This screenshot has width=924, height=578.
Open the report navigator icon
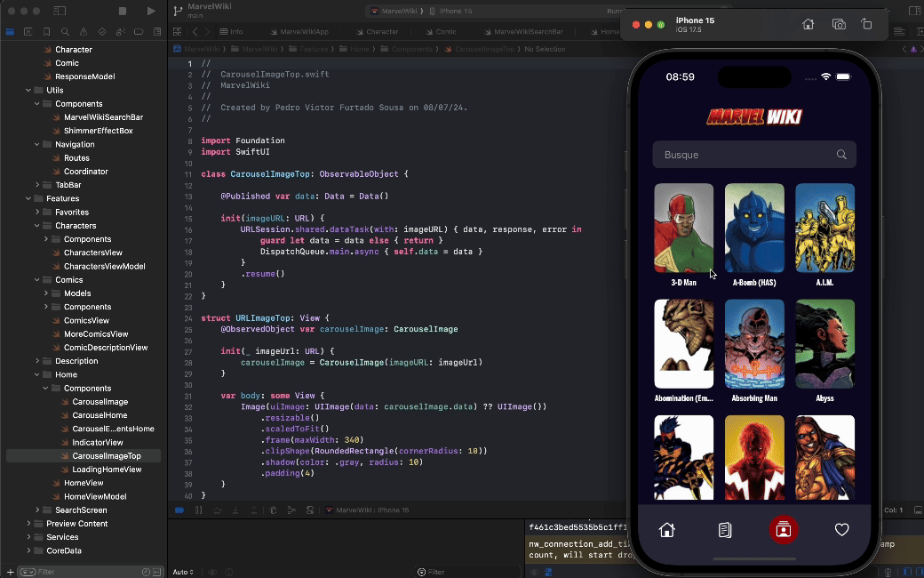[157, 32]
